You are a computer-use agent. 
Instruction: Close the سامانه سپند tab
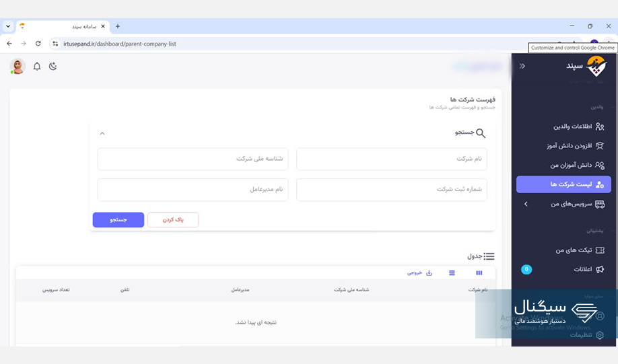click(x=103, y=26)
